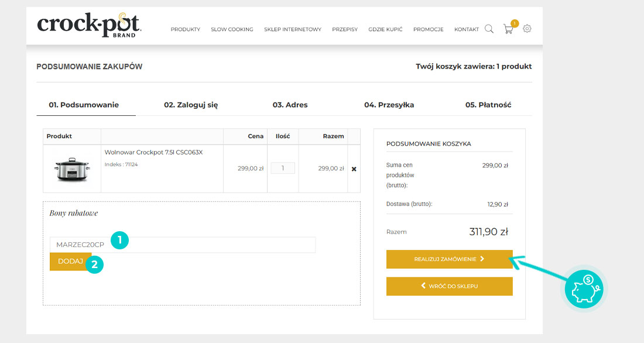Click the teal number 1 marker
This screenshot has height=343, width=644.
coord(119,239)
